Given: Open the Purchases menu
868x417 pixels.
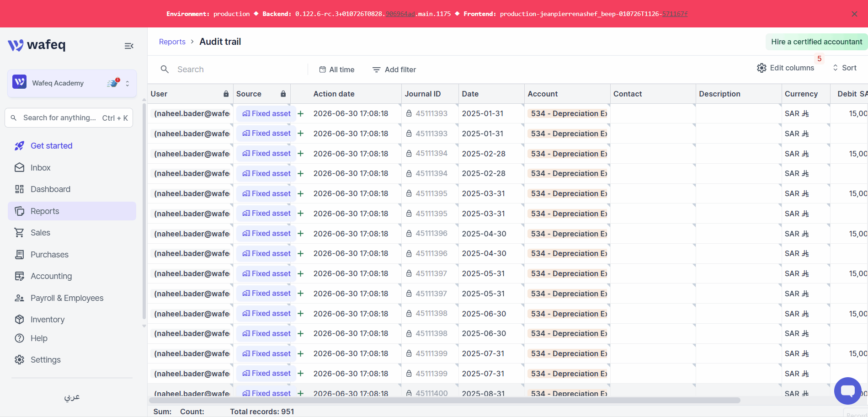Looking at the screenshot, I should [72, 255].
